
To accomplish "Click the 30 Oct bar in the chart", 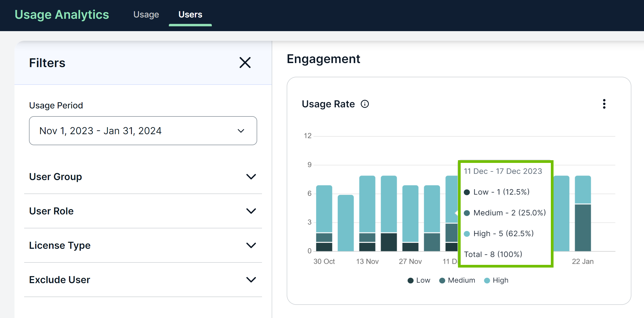I will [x=324, y=215].
